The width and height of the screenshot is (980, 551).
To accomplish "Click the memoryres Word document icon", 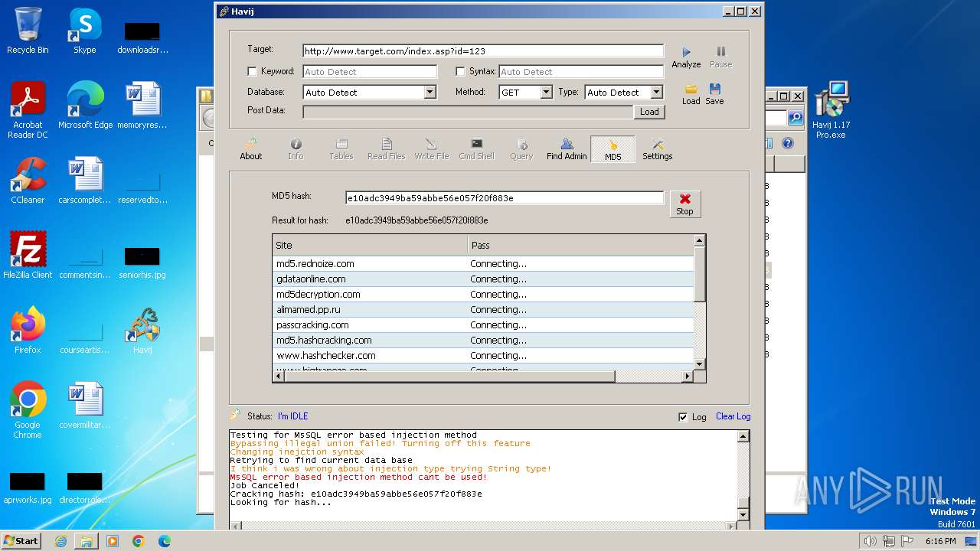I will [142, 106].
